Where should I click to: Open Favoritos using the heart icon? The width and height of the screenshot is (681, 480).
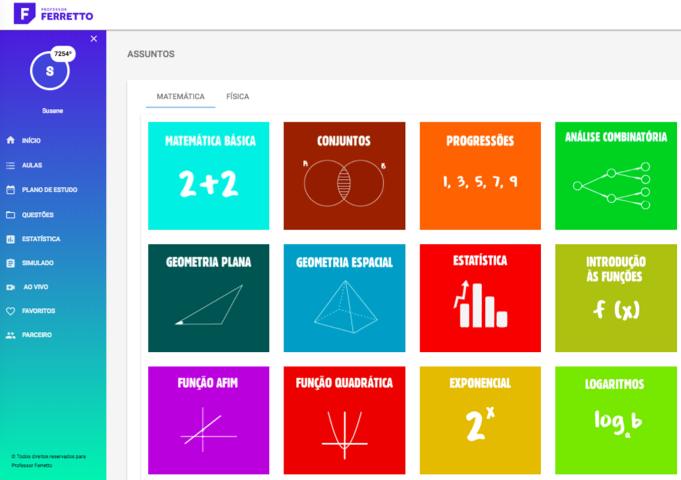pyautogui.click(x=10, y=311)
